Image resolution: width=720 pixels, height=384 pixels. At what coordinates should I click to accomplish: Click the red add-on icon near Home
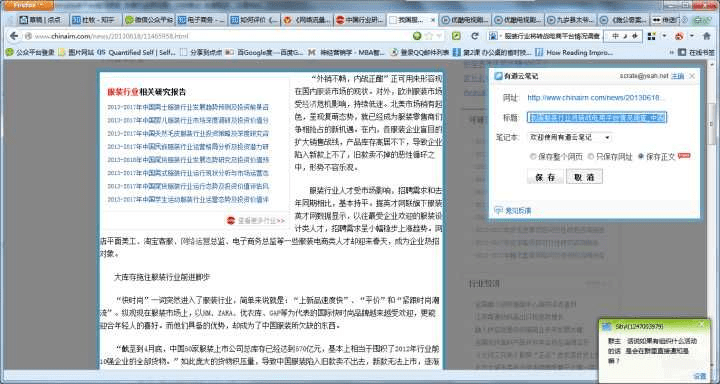coord(679,36)
